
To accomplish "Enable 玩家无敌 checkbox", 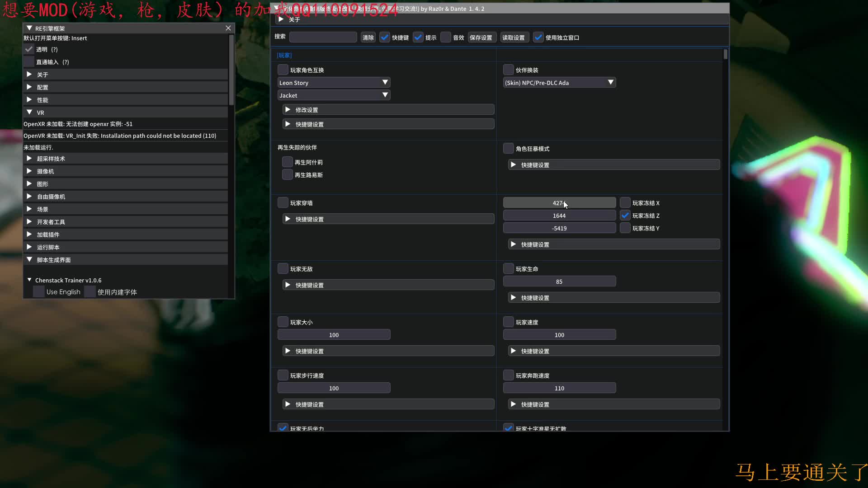I will [x=283, y=268].
